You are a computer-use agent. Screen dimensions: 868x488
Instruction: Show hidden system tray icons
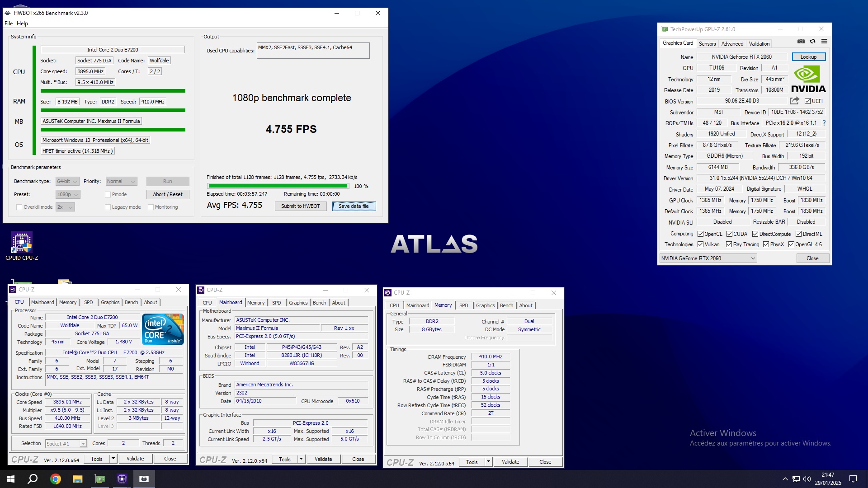click(785, 479)
